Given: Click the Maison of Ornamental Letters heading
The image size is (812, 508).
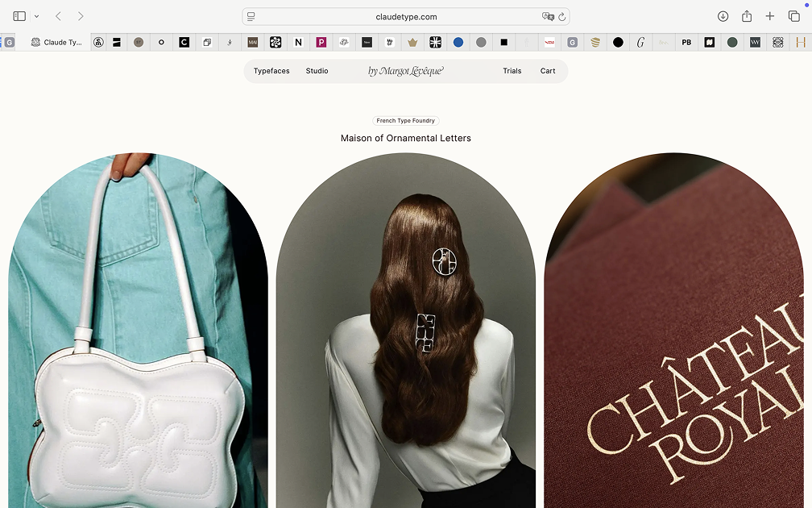Looking at the screenshot, I should 406,138.
